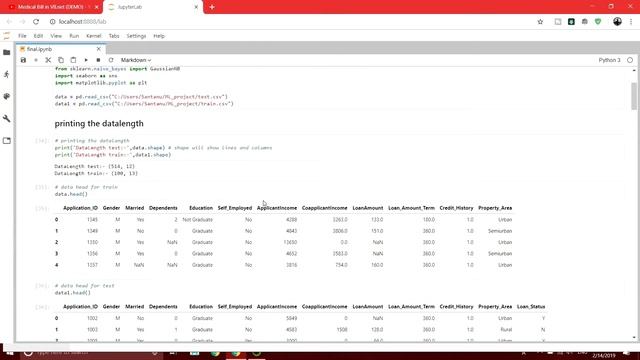The image size is (640, 360).
Task: Click the data1.head() code cell
Action: [339, 289]
